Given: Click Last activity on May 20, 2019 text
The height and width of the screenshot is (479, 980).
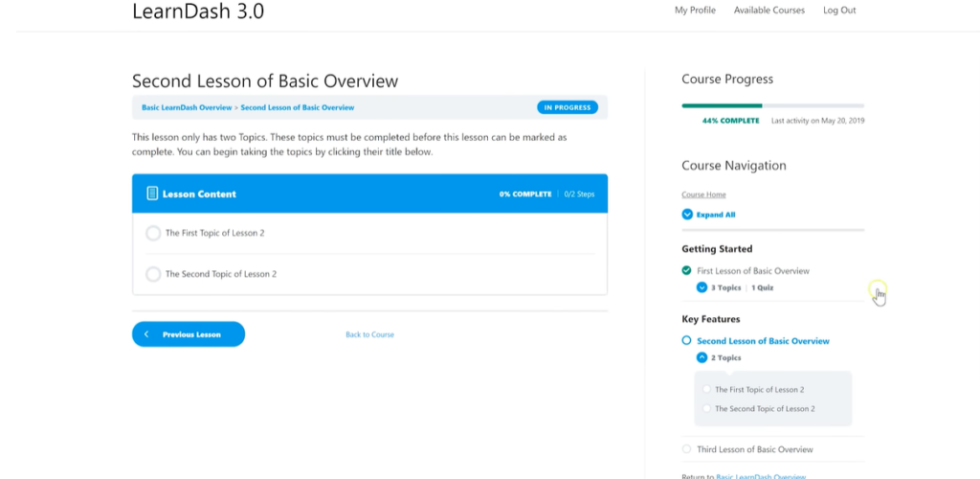Looking at the screenshot, I should (x=818, y=121).
